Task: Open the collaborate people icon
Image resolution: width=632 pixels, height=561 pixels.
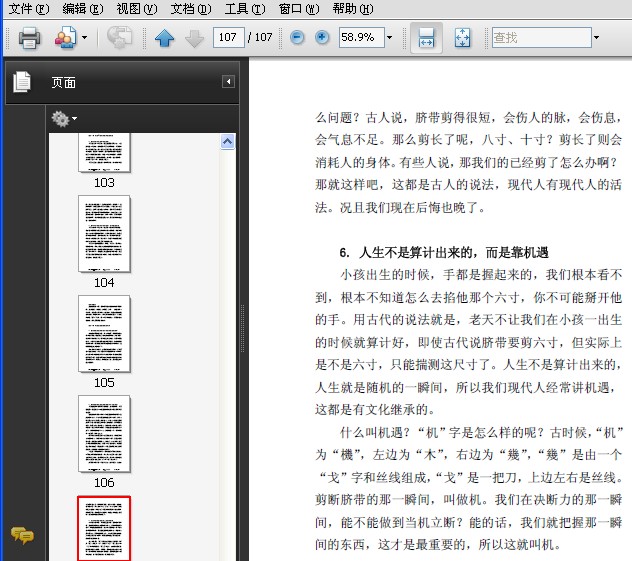Action: 65,38
